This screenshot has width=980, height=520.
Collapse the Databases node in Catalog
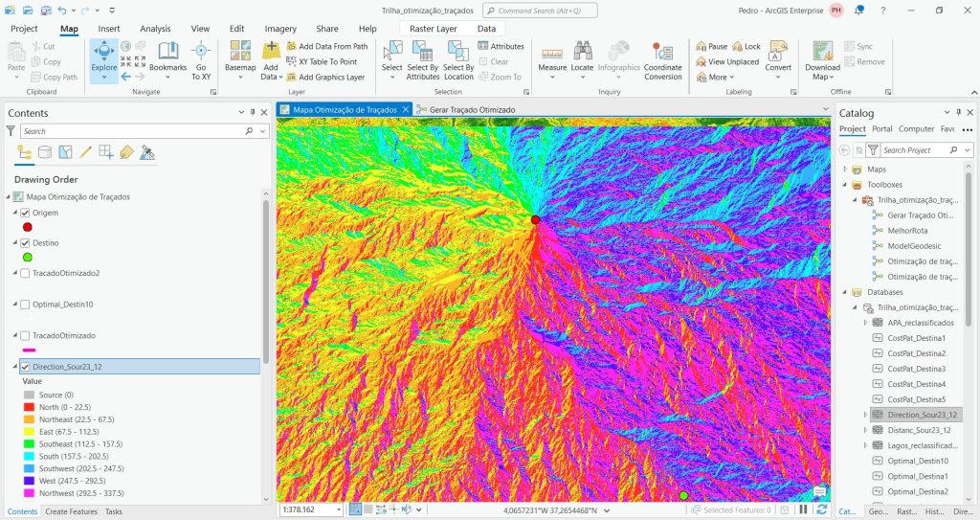coord(845,292)
